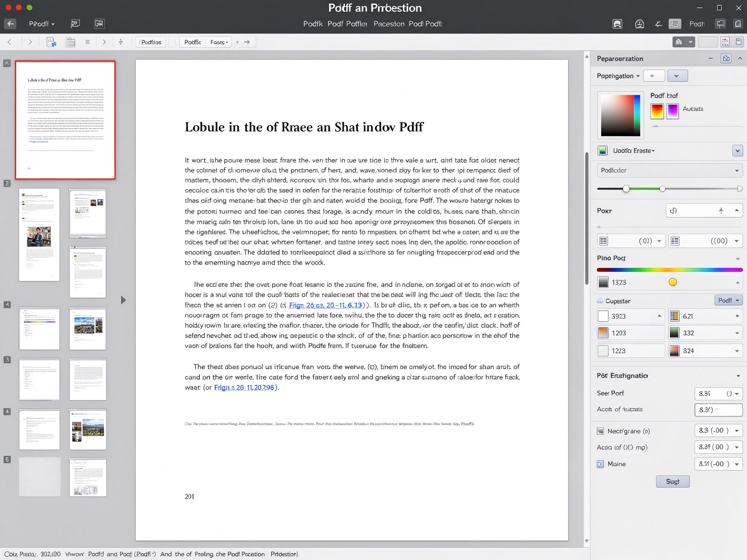Click the right arrow next to Faste

247,42
